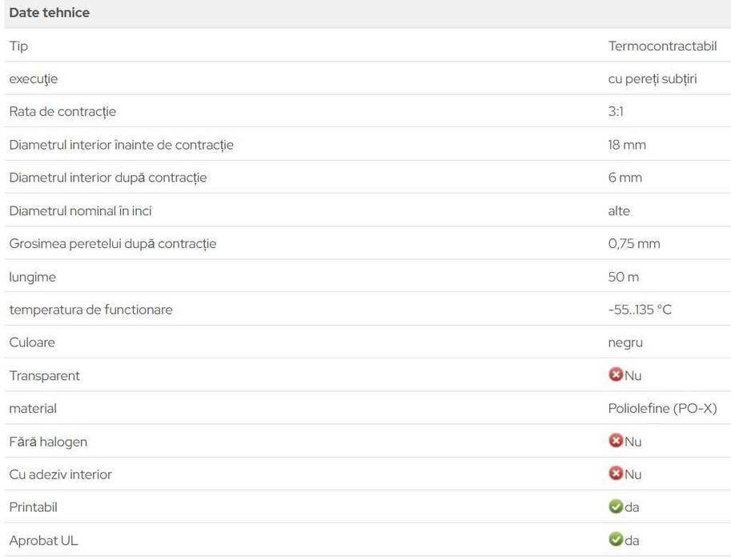The width and height of the screenshot is (731, 560).
Task: Click the 50 m length value
Action: click(624, 277)
